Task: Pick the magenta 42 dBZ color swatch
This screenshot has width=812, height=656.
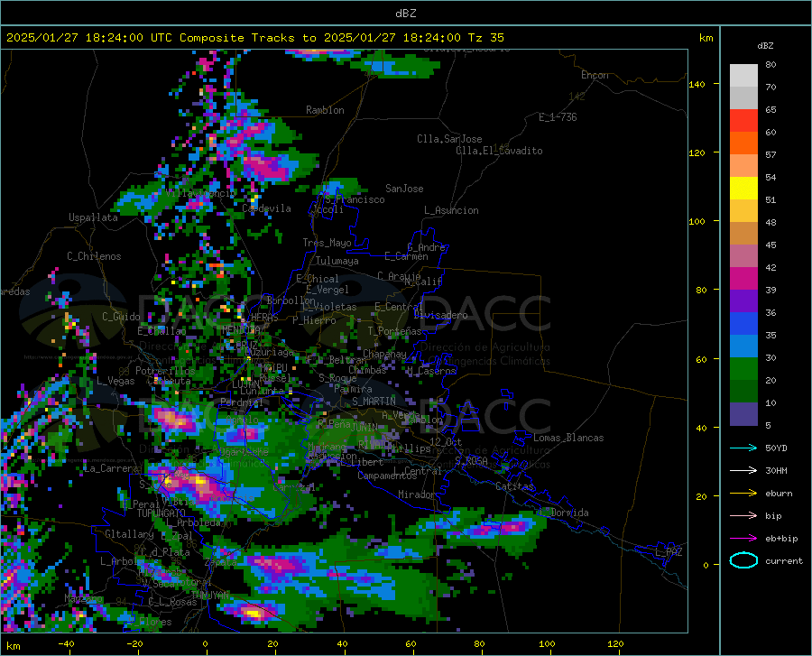Action: coord(743,279)
